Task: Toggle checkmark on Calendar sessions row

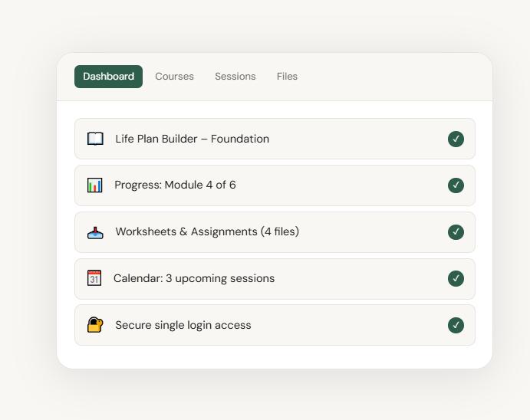Action: 456,278
